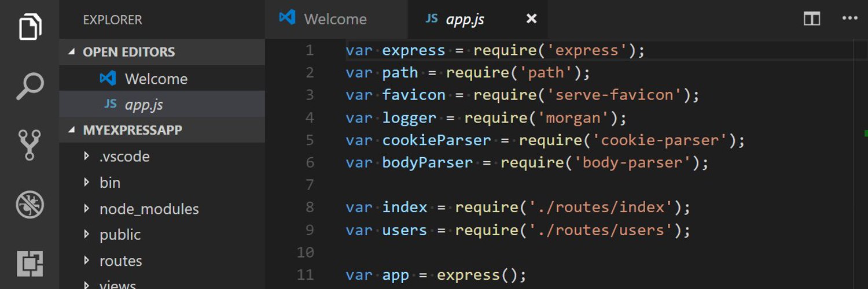Switch to the Welcome tab
Viewport: 868px width, 289px height.
click(x=336, y=19)
